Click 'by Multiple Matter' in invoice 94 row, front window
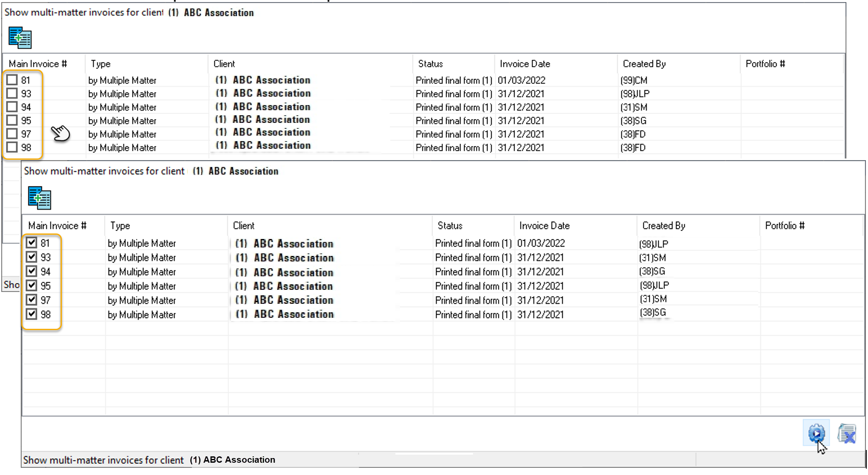The height and width of the screenshot is (475, 868). pos(142,272)
